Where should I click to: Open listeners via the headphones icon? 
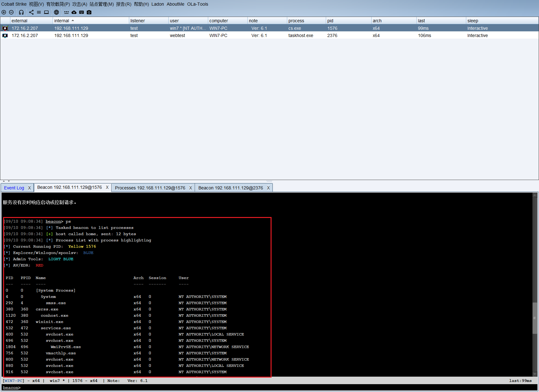[x=21, y=12]
